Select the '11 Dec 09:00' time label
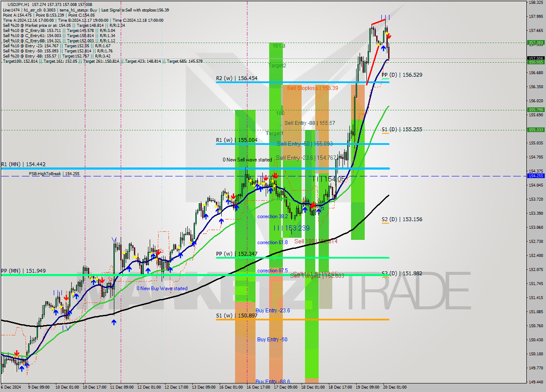Image resolution: width=546 pixels, height=392 pixels. (x=121, y=387)
